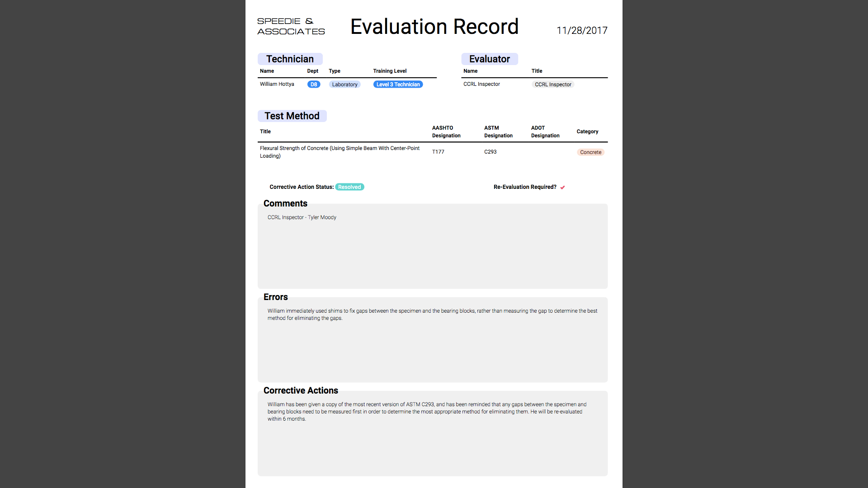
Task: Click the AASHTO Designation column header
Action: coord(446,131)
